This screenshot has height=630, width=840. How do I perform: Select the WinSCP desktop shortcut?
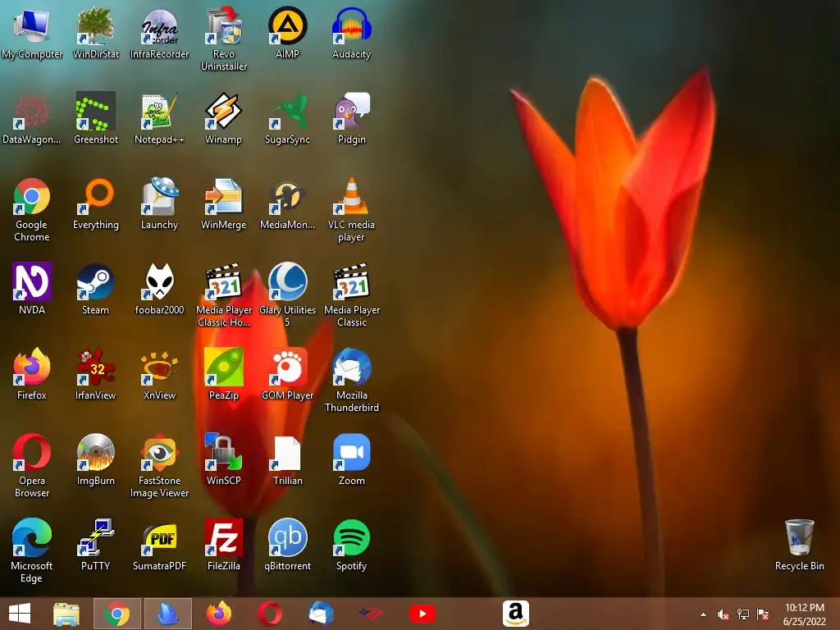[x=224, y=459]
